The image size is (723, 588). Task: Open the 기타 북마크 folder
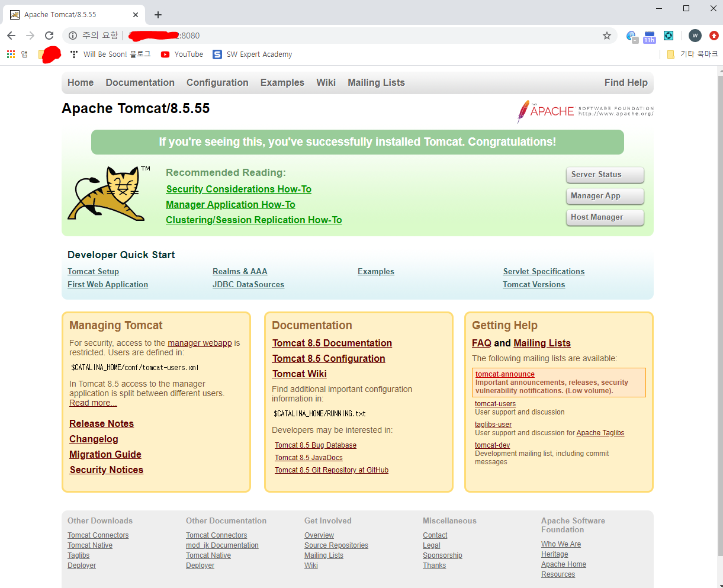[x=692, y=54]
